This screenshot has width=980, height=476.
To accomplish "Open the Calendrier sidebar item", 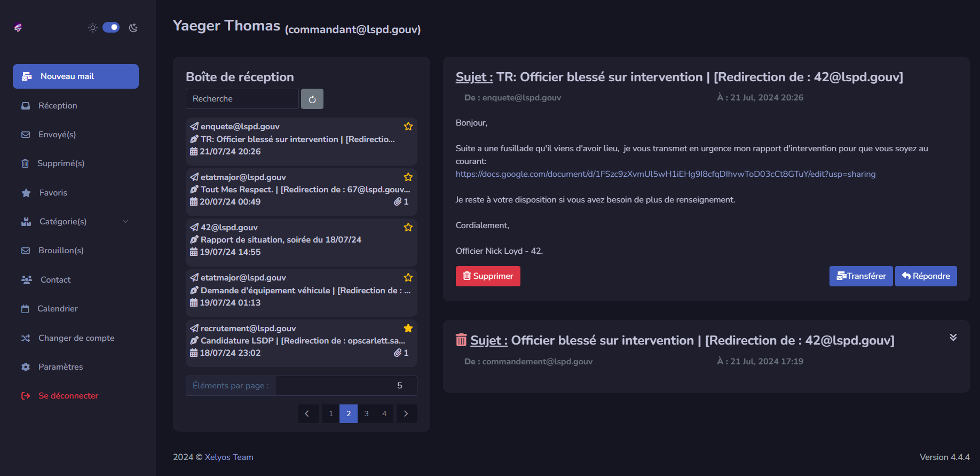I will click(x=57, y=309).
